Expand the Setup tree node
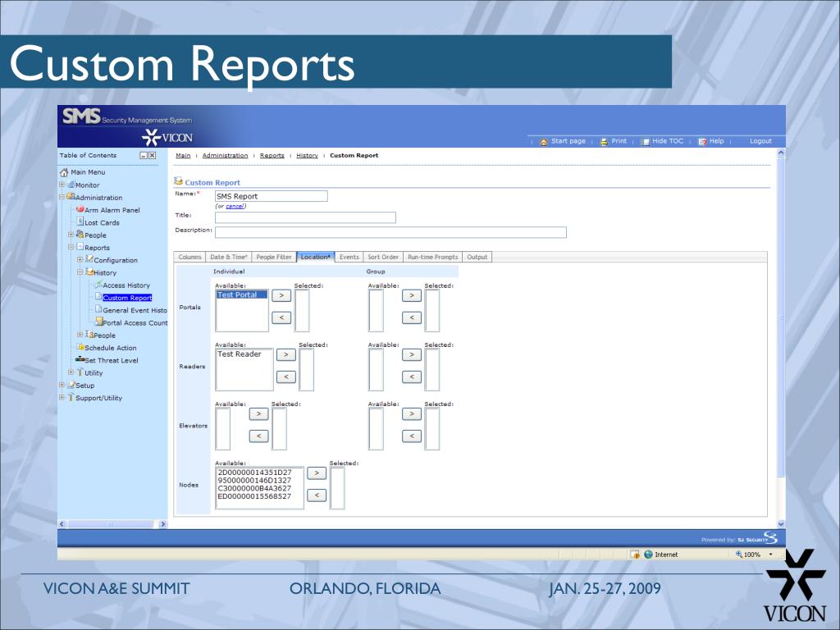Screen dimensions: 840x630 (62, 385)
